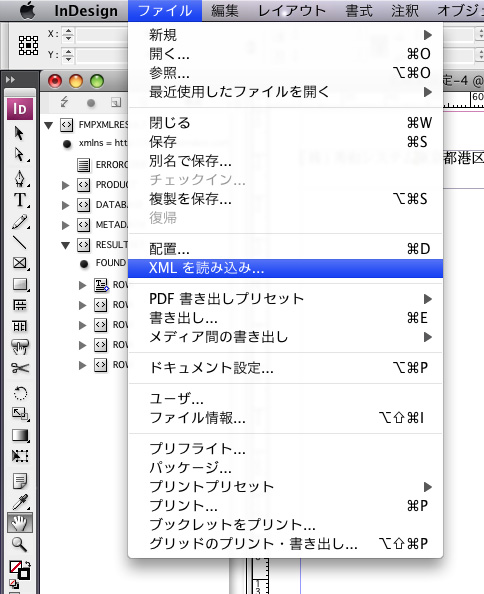Image resolution: width=484 pixels, height=594 pixels.
Task: Select the Pen tool
Action: (20, 178)
